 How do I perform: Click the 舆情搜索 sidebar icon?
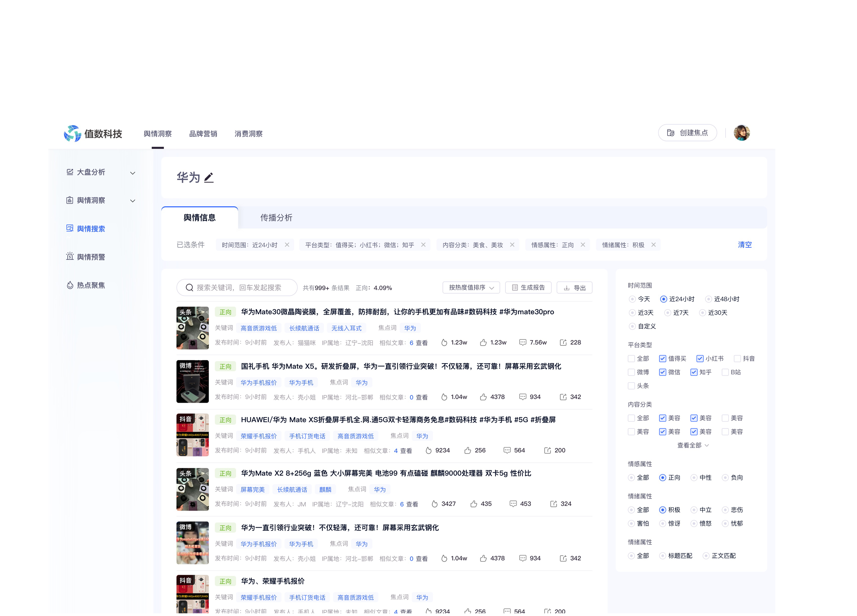point(70,229)
